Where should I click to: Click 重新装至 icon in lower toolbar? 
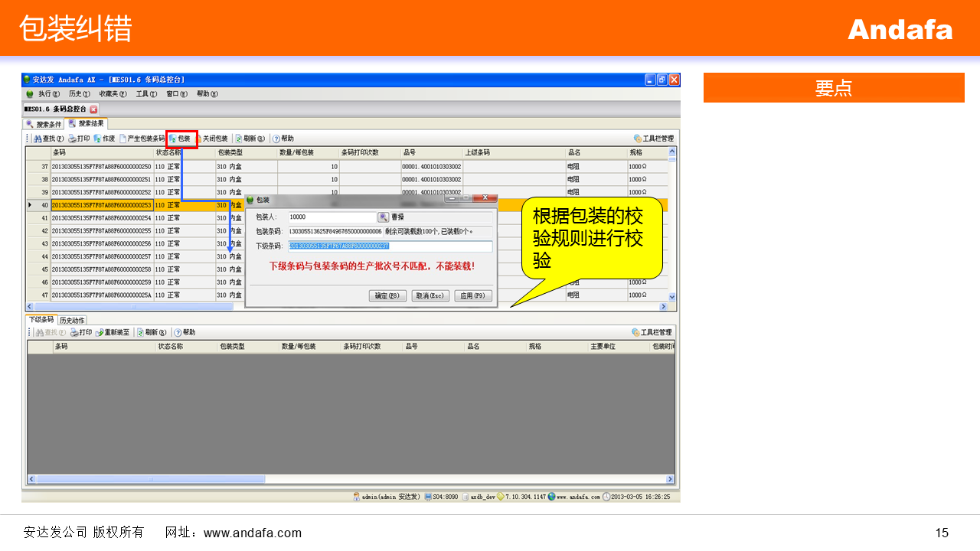tap(113, 332)
